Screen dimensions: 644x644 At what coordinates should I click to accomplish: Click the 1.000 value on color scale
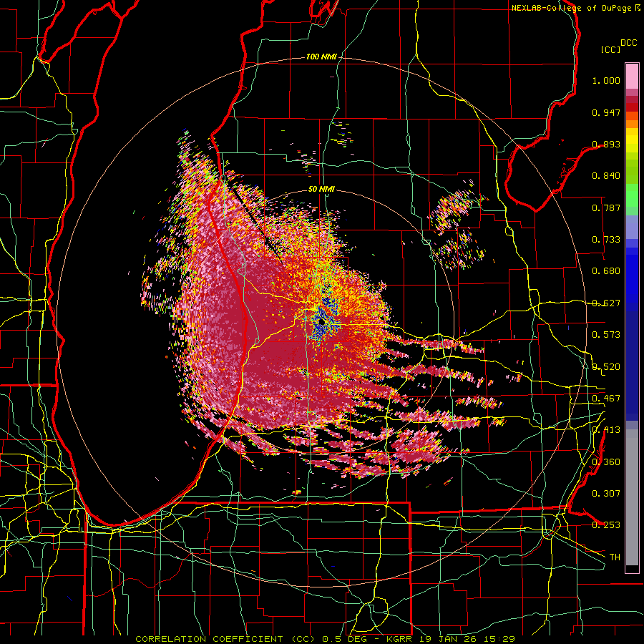pos(606,80)
